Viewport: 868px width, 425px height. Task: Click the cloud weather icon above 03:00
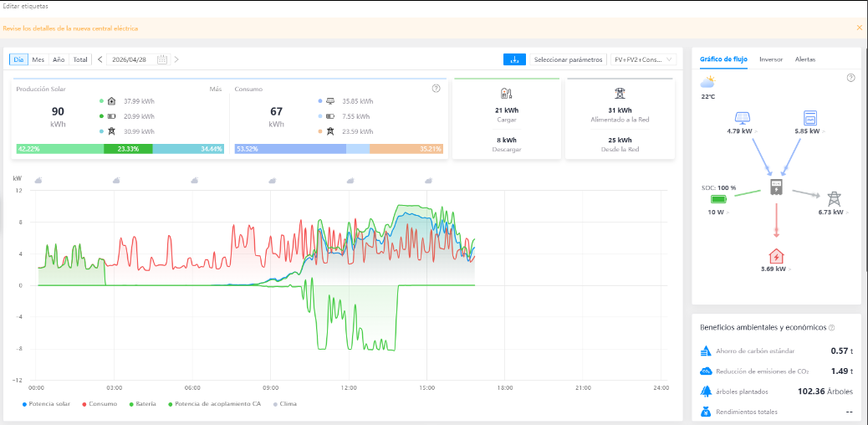117,181
